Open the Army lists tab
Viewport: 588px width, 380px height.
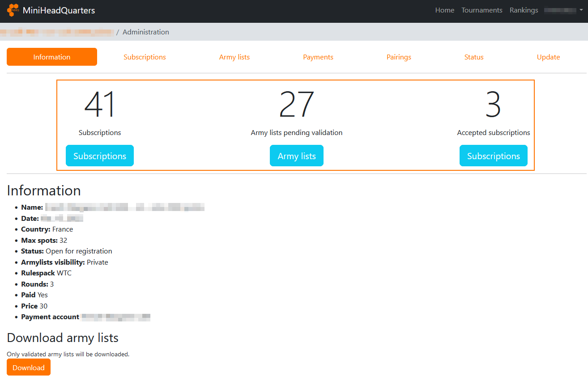[x=234, y=57]
